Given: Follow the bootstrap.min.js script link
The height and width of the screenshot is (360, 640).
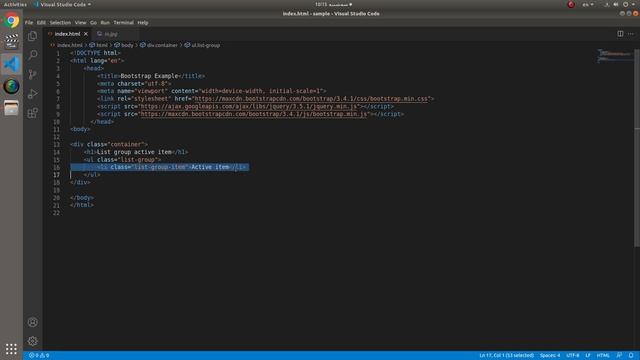Looking at the screenshot, I should pos(254,114).
